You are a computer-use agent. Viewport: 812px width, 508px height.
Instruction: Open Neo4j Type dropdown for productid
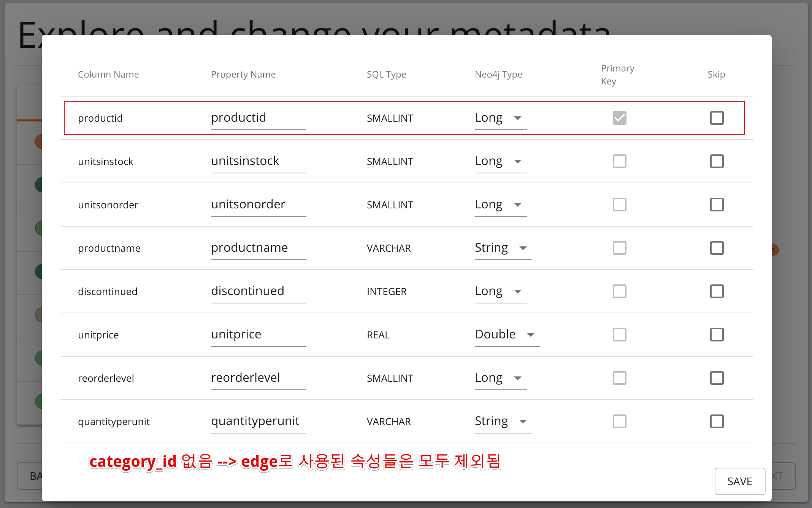(x=501, y=118)
